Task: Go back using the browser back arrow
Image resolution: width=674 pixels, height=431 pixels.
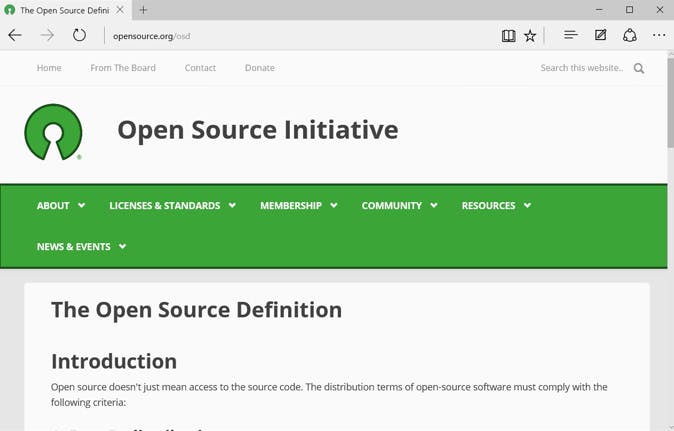Action: tap(15, 35)
